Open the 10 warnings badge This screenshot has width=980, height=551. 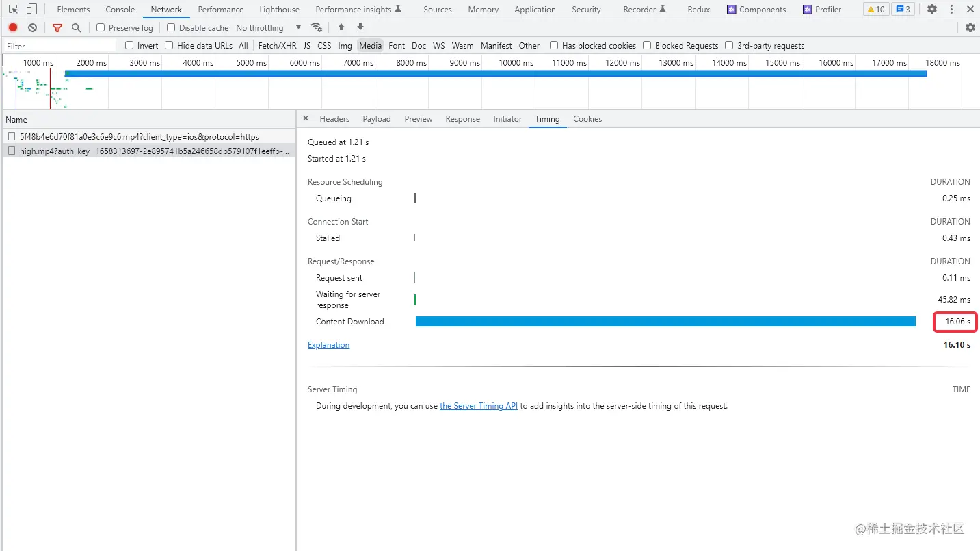(875, 10)
